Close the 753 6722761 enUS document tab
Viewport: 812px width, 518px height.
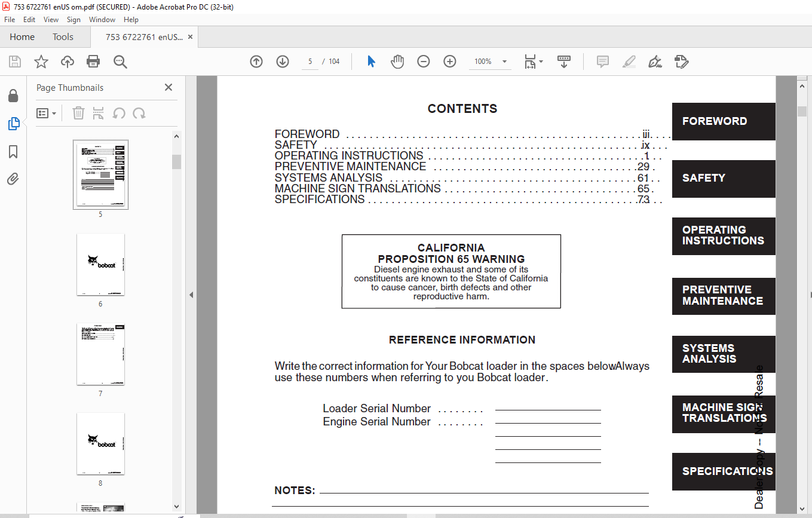[x=191, y=37]
